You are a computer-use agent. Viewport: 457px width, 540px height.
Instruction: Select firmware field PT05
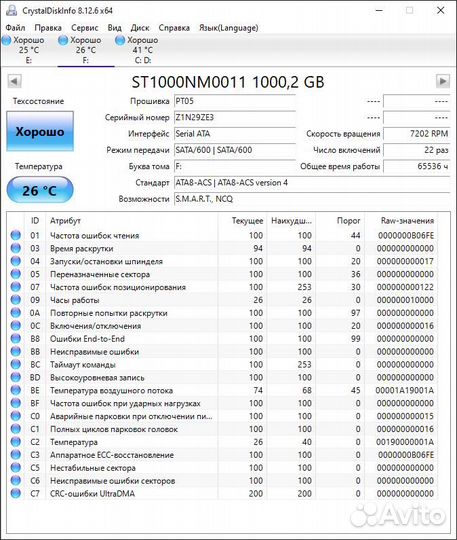coord(235,101)
